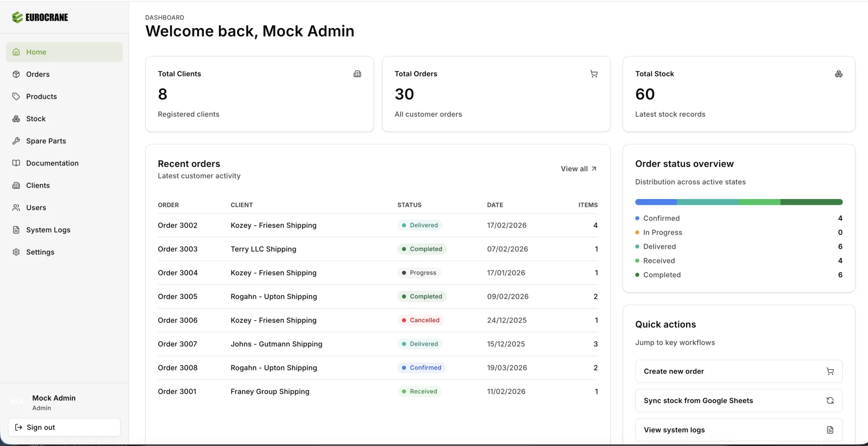The height and width of the screenshot is (446, 868).
Task: Click the Eurocrane logo icon
Action: click(x=17, y=18)
